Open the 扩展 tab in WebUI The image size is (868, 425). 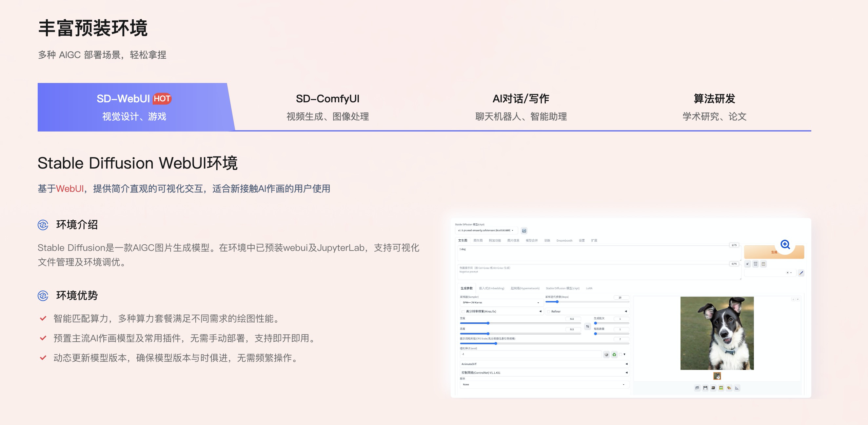[x=594, y=241]
